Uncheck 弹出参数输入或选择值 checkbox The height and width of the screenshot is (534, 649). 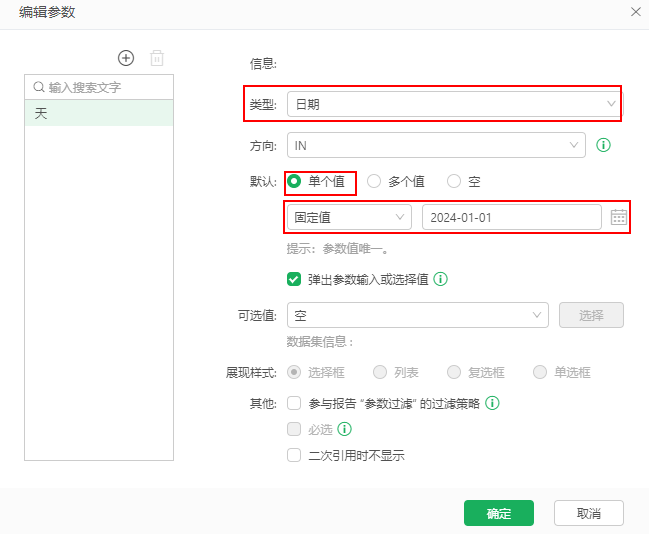294,280
